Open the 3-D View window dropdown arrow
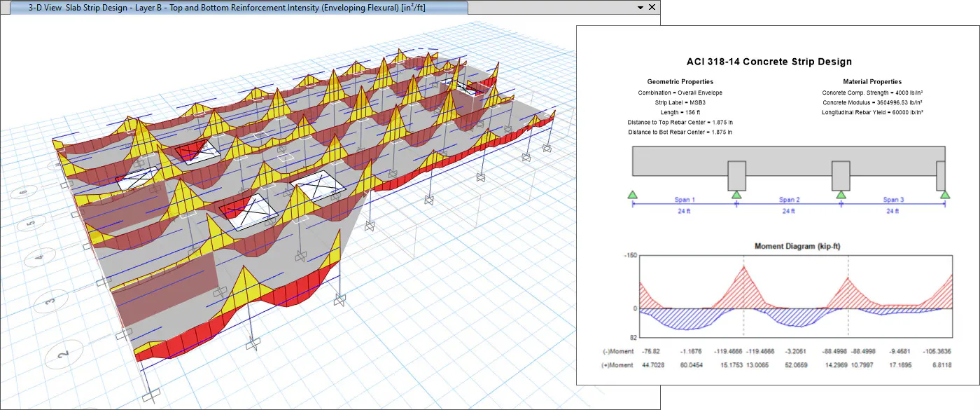The image size is (980, 410). tap(640, 7)
